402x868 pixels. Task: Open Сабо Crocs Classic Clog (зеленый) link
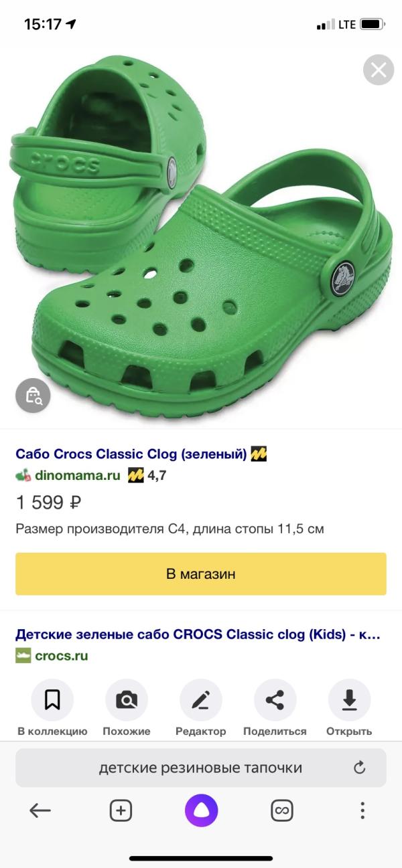131,454
